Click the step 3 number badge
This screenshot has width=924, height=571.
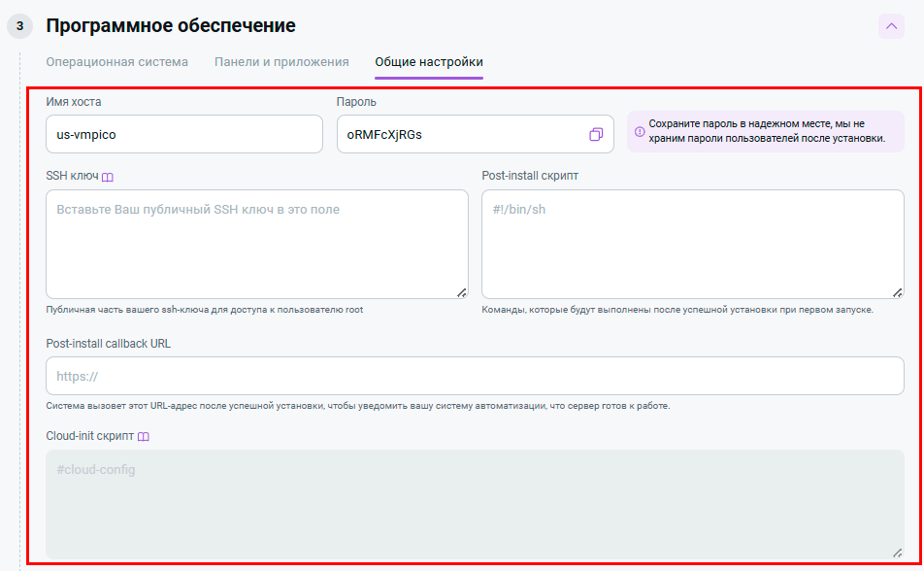(20, 26)
